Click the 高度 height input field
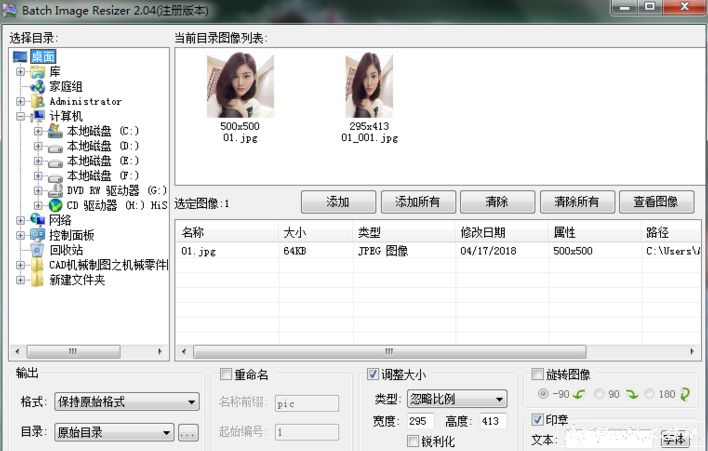 [x=493, y=421]
